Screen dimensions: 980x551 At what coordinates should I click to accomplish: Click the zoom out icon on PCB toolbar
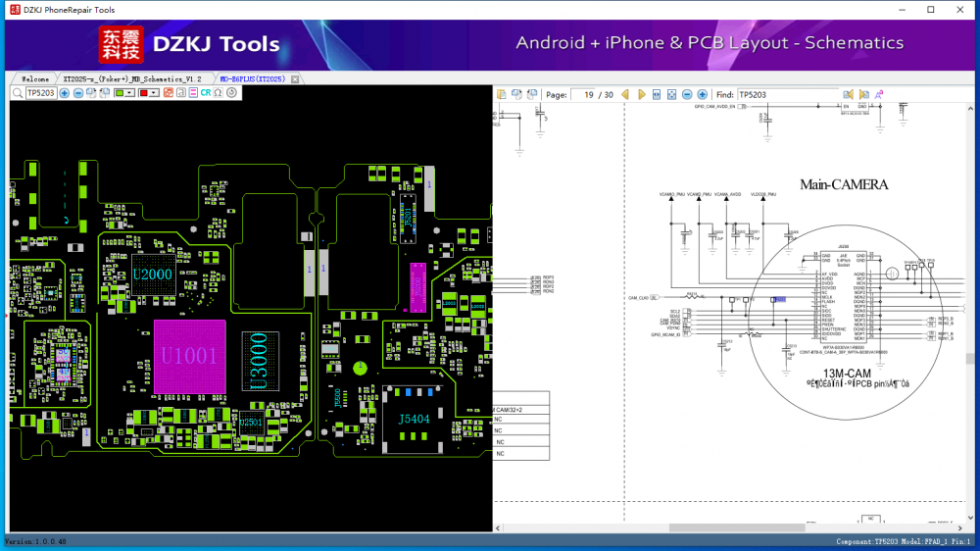[x=78, y=93]
